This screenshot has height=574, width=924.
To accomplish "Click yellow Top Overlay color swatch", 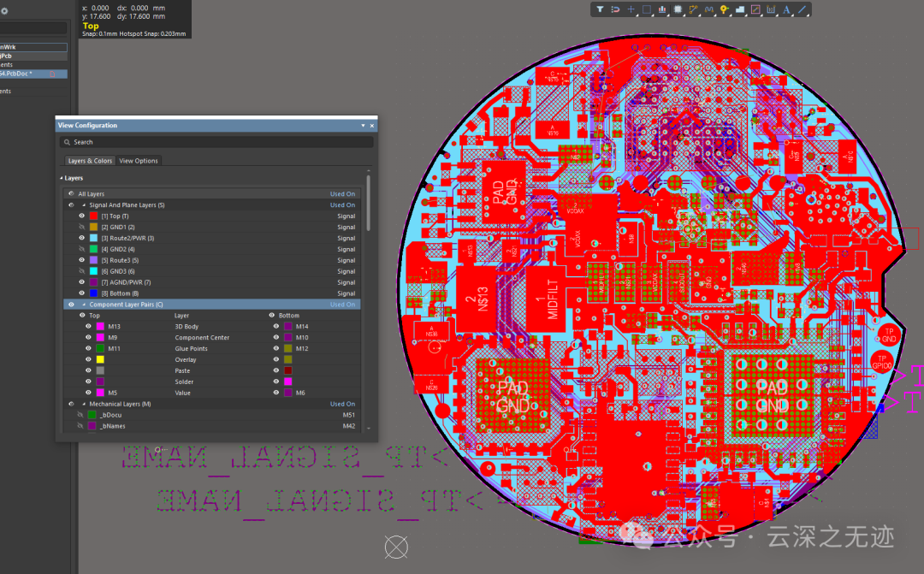I will 100,359.
